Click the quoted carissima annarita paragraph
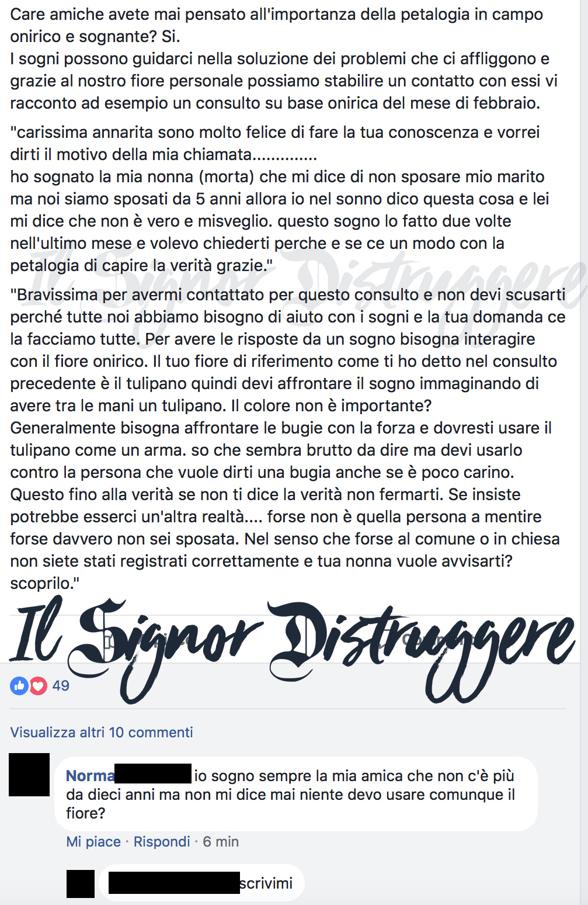 (x=280, y=199)
